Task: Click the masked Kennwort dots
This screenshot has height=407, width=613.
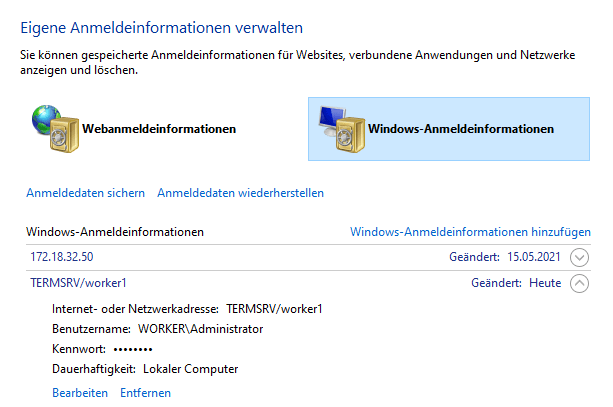Action: pos(132,349)
